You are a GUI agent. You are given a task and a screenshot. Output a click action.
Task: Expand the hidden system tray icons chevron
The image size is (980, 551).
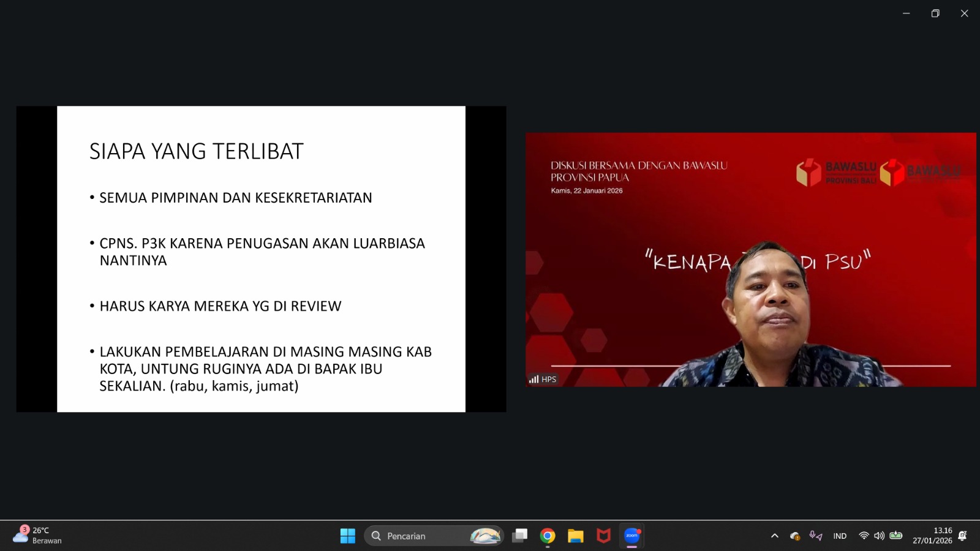click(x=775, y=536)
